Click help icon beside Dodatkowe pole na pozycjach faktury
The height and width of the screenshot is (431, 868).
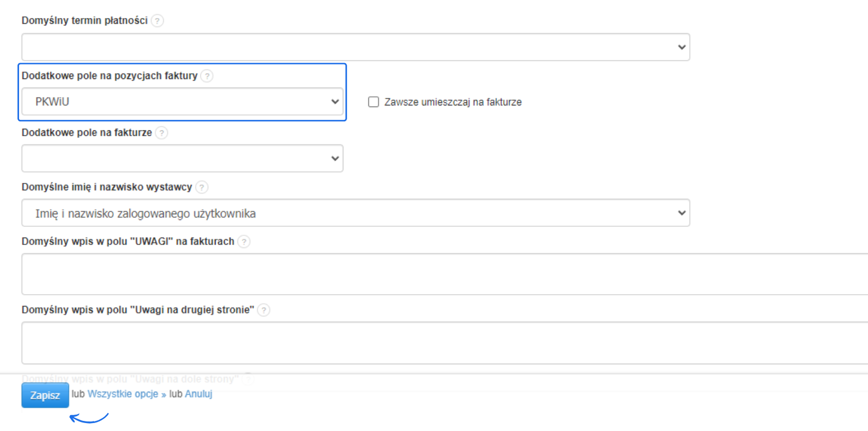point(207,76)
